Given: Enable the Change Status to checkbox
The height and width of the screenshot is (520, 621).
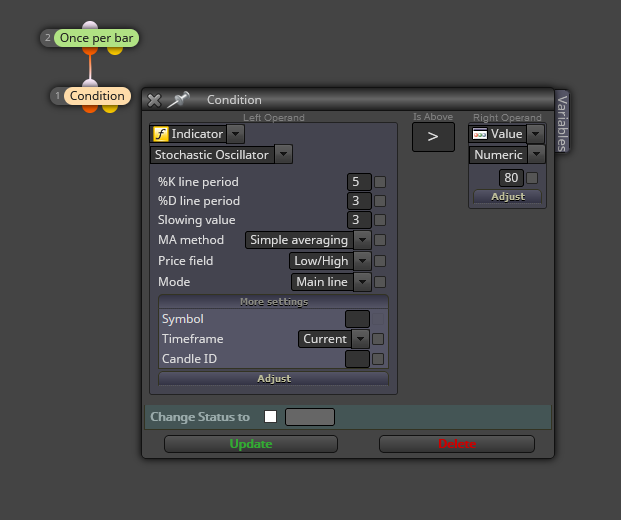Looking at the screenshot, I should tap(270, 417).
